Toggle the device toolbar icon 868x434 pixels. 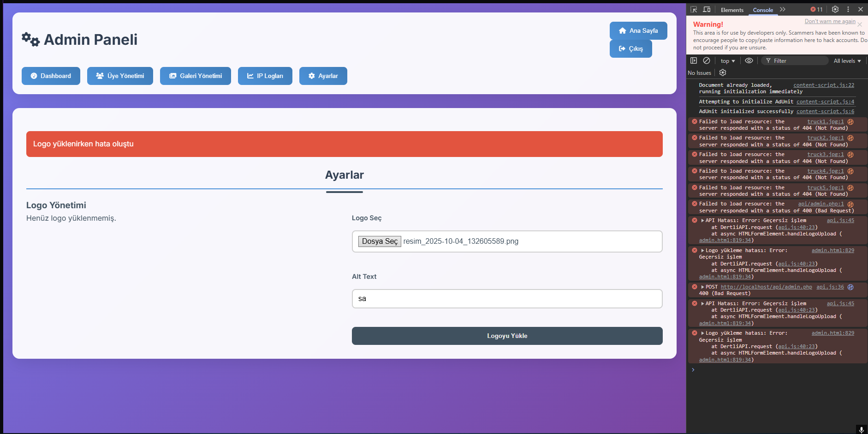707,10
